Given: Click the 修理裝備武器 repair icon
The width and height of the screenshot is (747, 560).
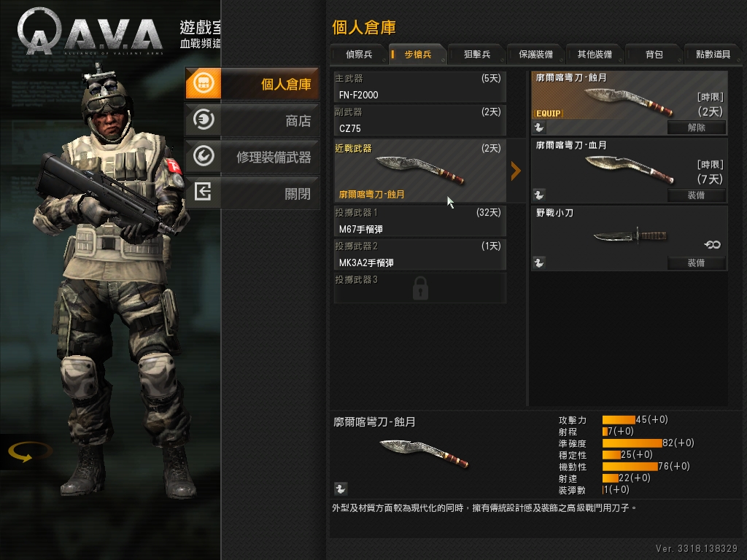Looking at the screenshot, I should click(204, 156).
